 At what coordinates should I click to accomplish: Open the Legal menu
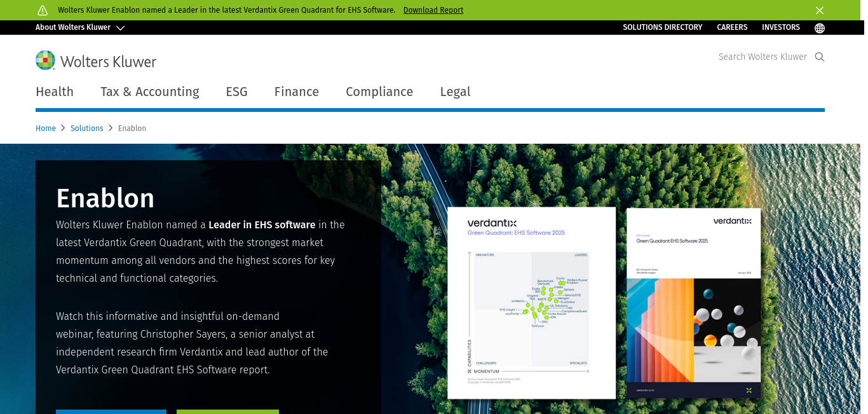[456, 92]
